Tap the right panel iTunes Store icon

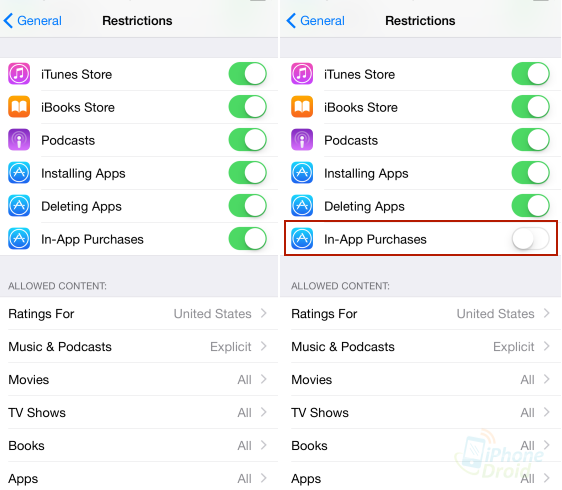(x=302, y=74)
